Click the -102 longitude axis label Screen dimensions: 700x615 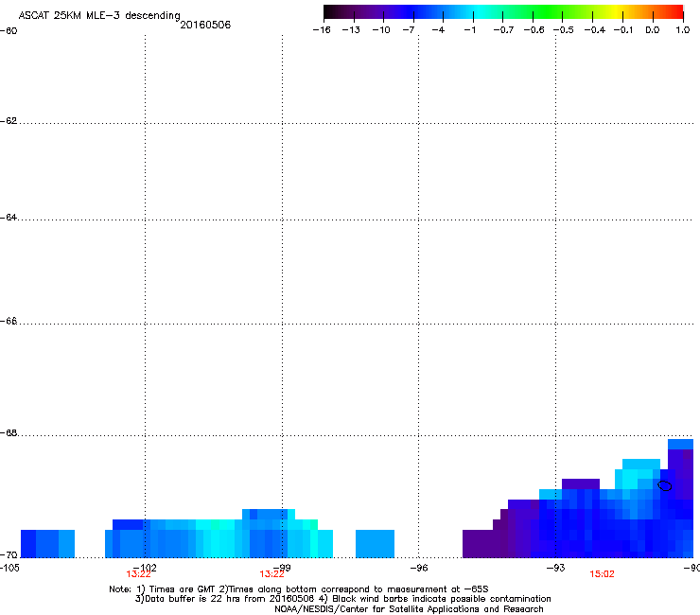pyautogui.click(x=145, y=567)
